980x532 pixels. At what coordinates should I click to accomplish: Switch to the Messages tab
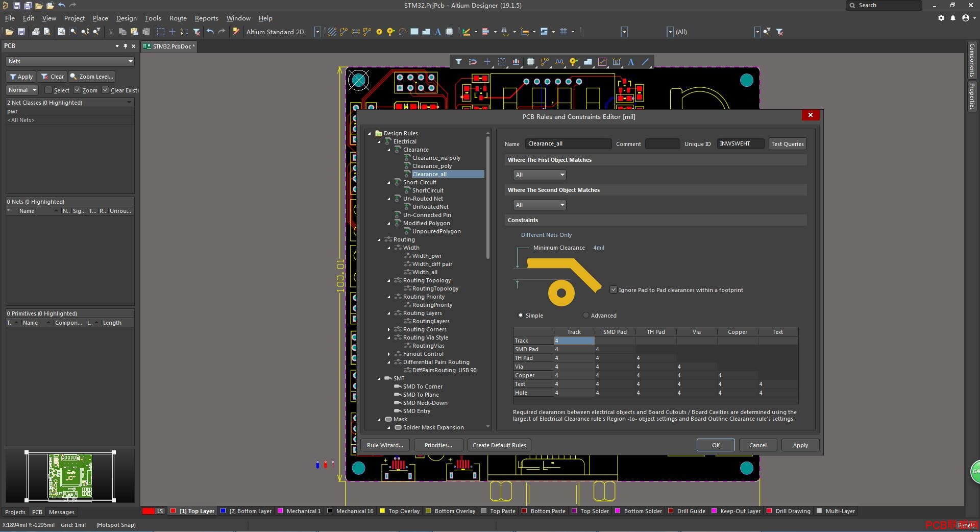click(61, 512)
